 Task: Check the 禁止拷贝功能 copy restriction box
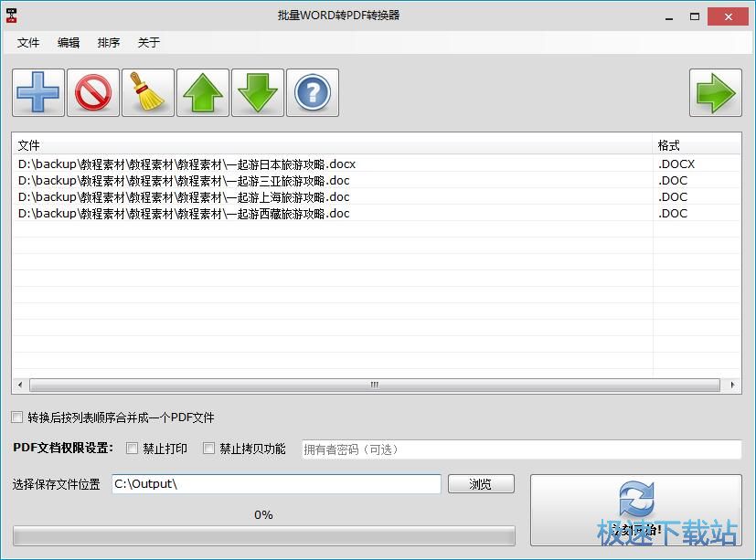(x=208, y=449)
